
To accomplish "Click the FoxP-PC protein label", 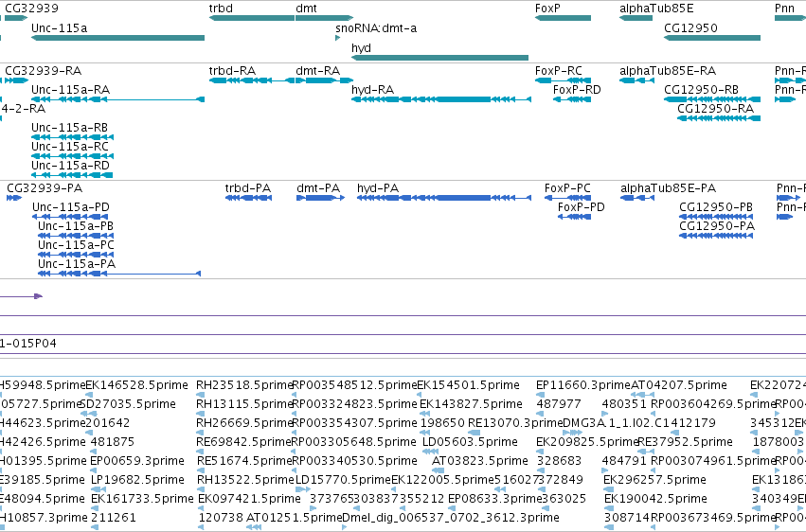I will (x=567, y=188).
